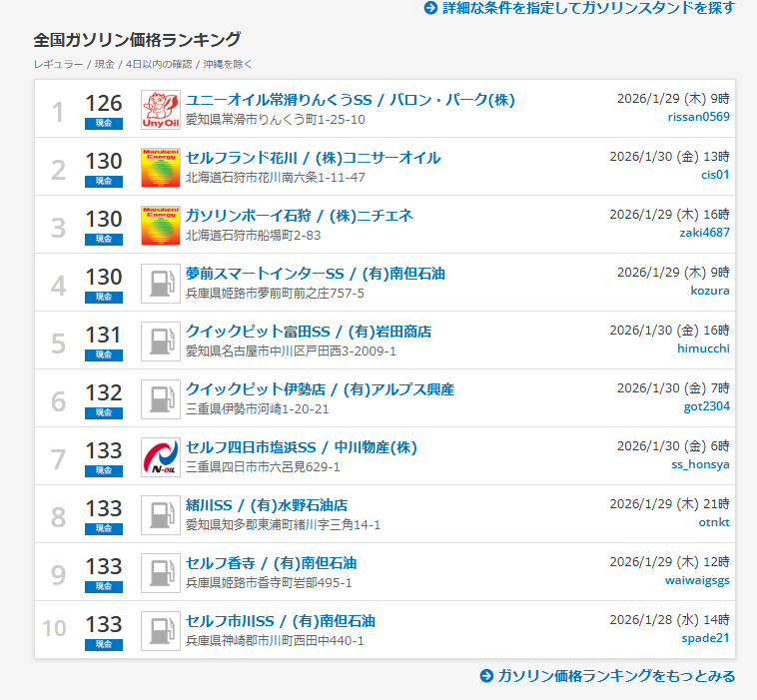Open user profile spade21
The image size is (757, 700).
point(705,638)
